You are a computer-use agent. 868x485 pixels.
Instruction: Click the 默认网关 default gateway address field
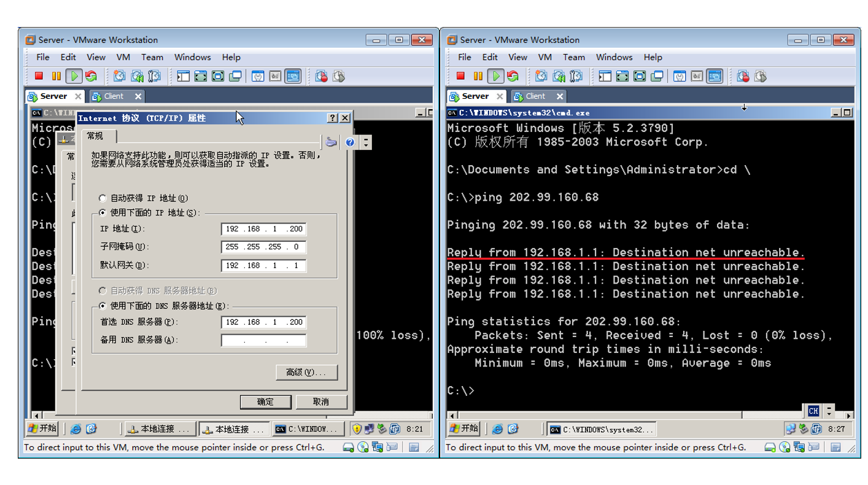[263, 266]
